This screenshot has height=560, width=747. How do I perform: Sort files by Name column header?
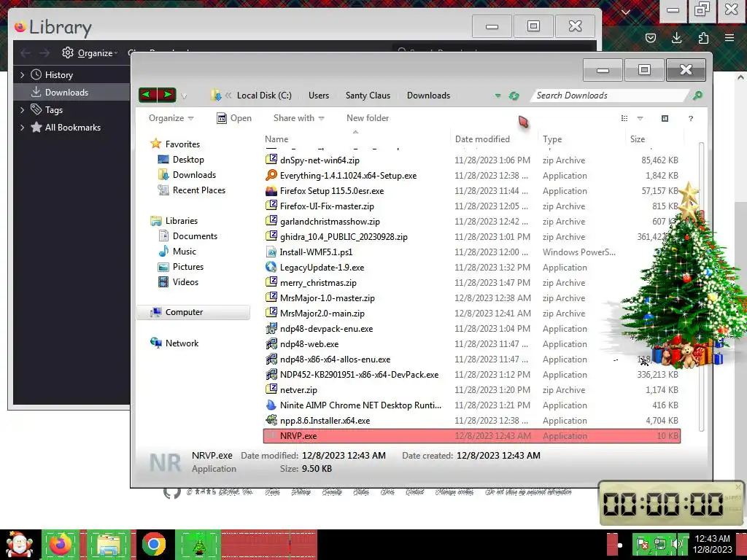click(276, 139)
